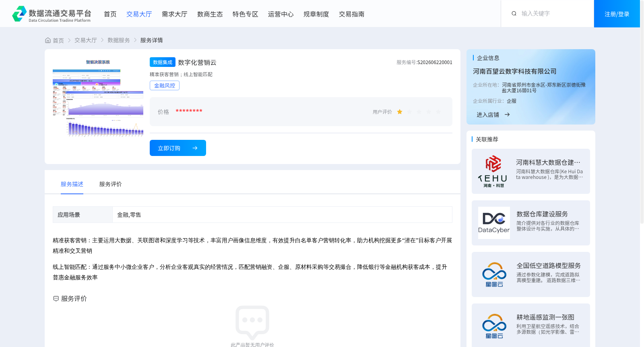Open 数商生态 navigation item

[x=210, y=14]
